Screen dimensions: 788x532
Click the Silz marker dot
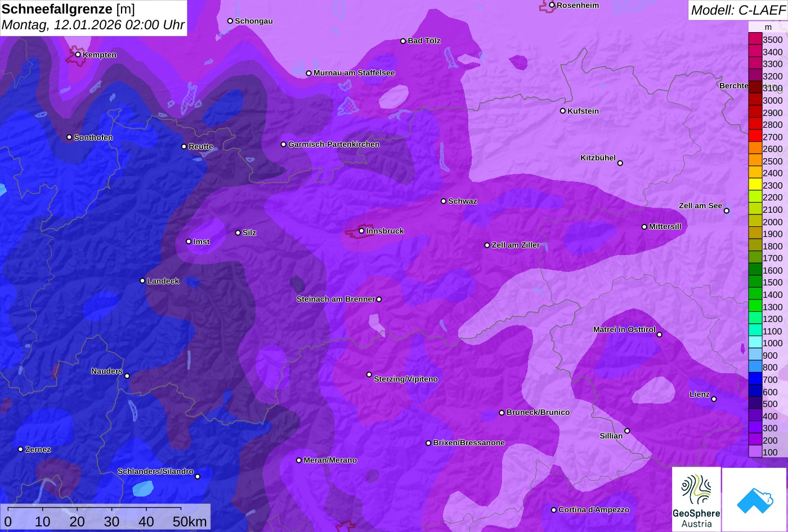(x=238, y=233)
